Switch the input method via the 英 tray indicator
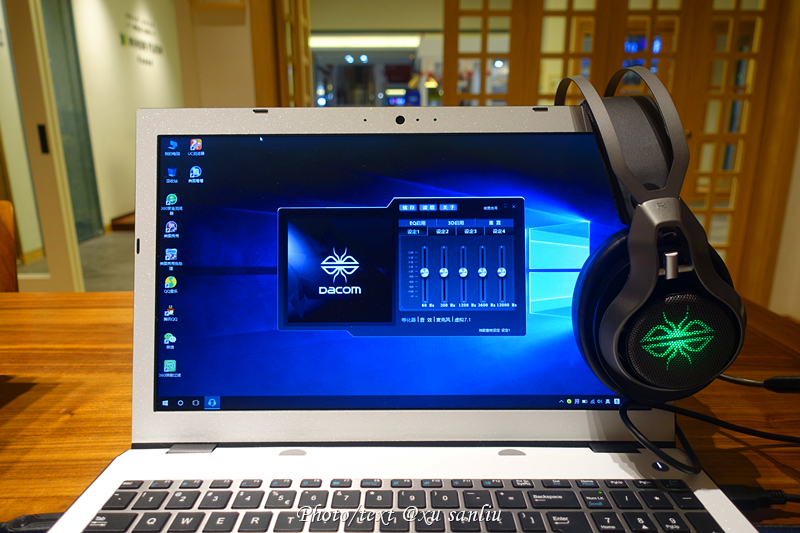800x533 pixels. point(608,401)
